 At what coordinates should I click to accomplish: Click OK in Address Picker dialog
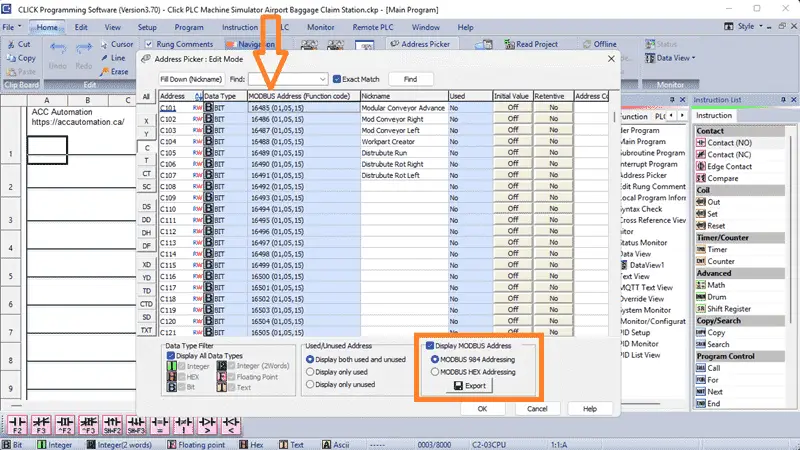point(482,409)
